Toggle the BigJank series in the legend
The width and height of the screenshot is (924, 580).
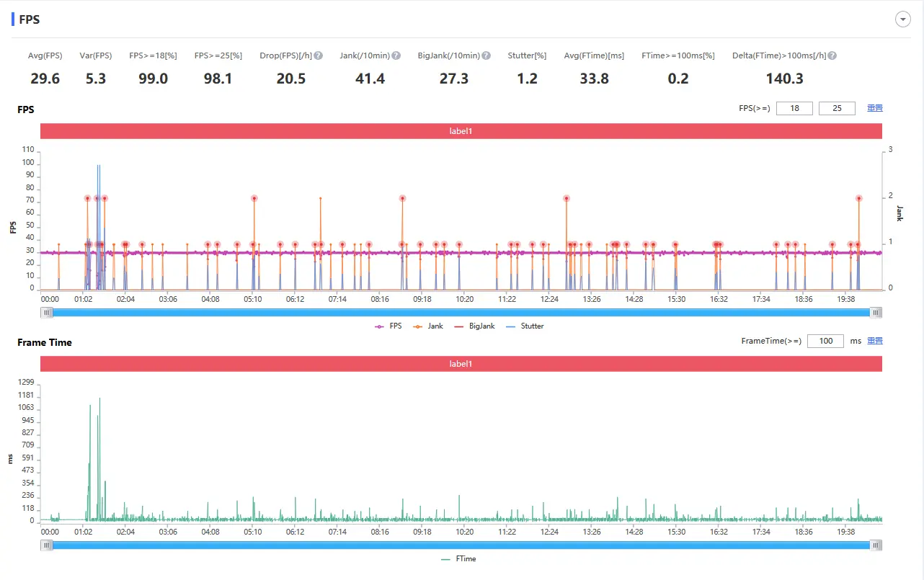[474, 326]
